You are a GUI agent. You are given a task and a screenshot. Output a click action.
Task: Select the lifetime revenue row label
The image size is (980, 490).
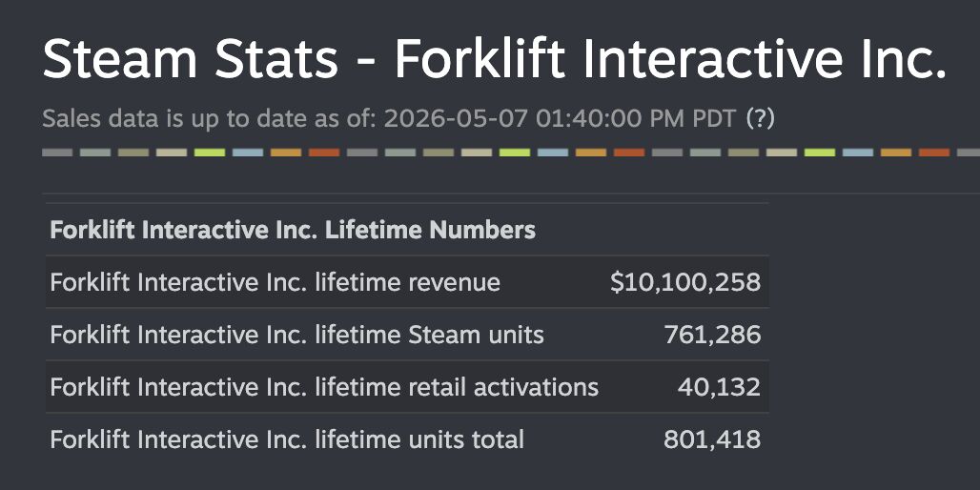(x=275, y=282)
